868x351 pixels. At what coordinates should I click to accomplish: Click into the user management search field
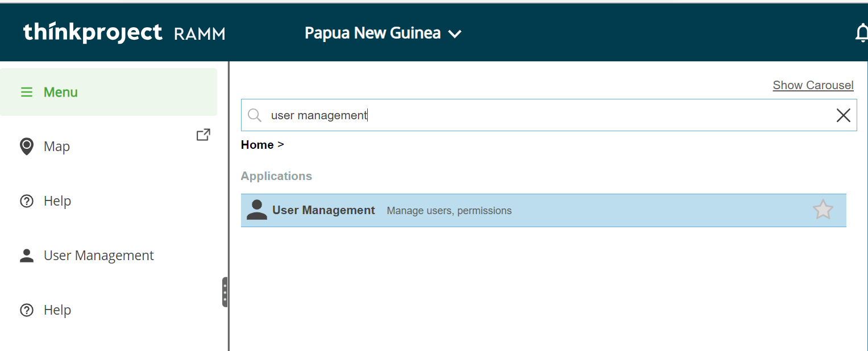click(549, 115)
